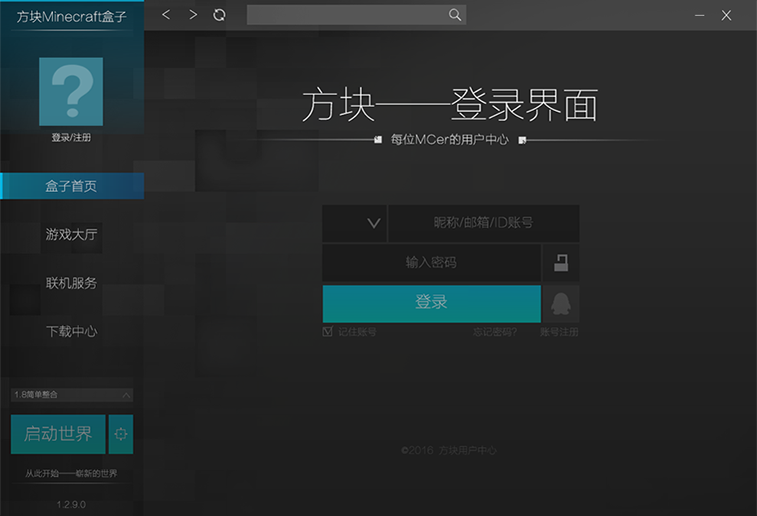The image size is (757, 516).
Task: Click the 昵称/邮箱/ID账号 input field
Action: [484, 223]
